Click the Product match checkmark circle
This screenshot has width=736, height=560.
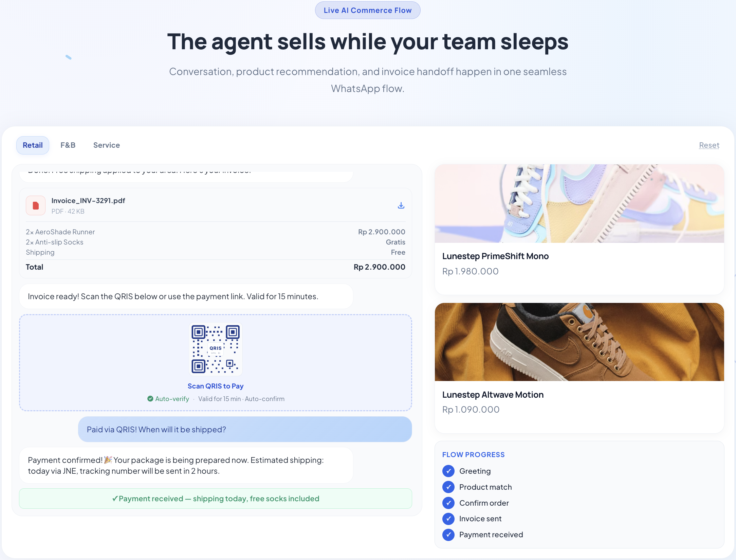(x=448, y=487)
